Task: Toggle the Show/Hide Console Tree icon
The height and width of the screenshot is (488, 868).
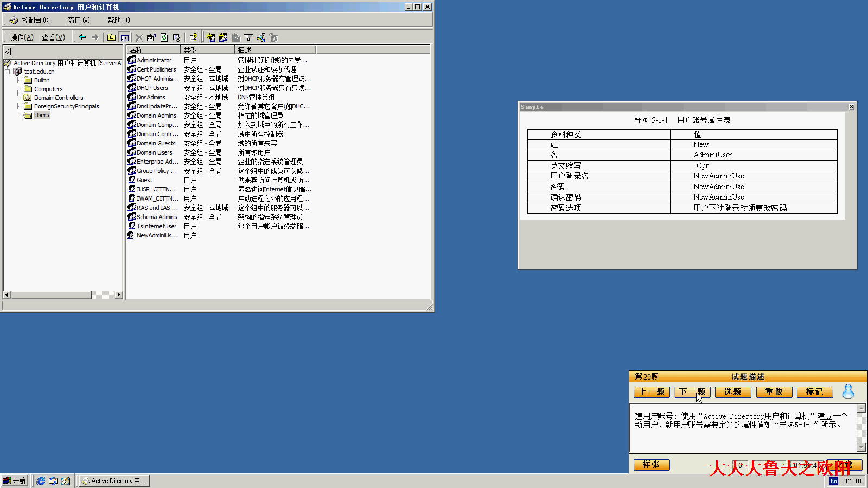Action: pos(125,37)
